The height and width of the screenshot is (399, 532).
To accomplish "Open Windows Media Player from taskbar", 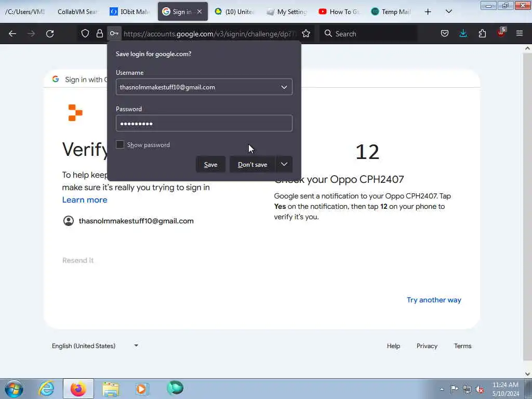I will pyautogui.click(x=142, y=389).
